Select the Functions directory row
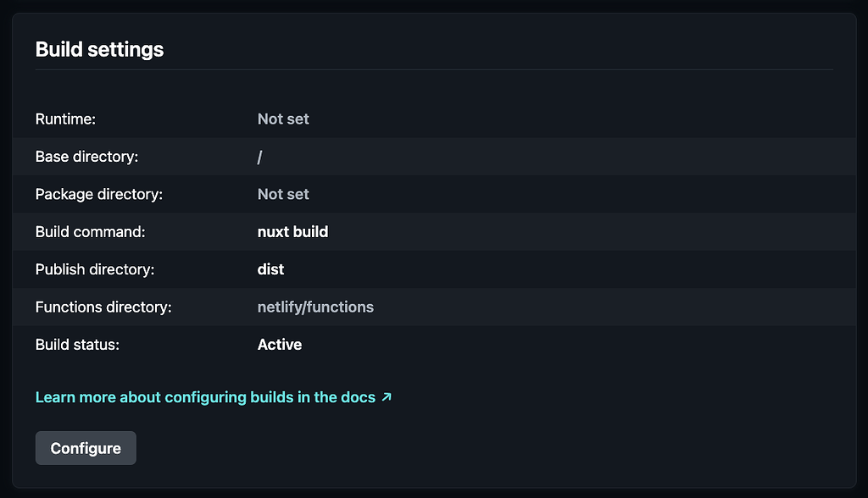Viewport: 868px width, 498px height. pyautogui.click(x=434, y=307)
